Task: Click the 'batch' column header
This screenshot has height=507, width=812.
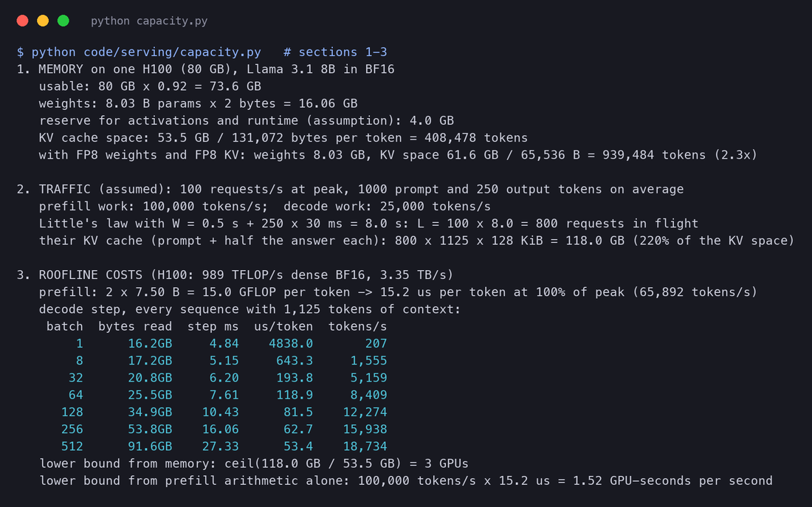Action: point(65,326)
